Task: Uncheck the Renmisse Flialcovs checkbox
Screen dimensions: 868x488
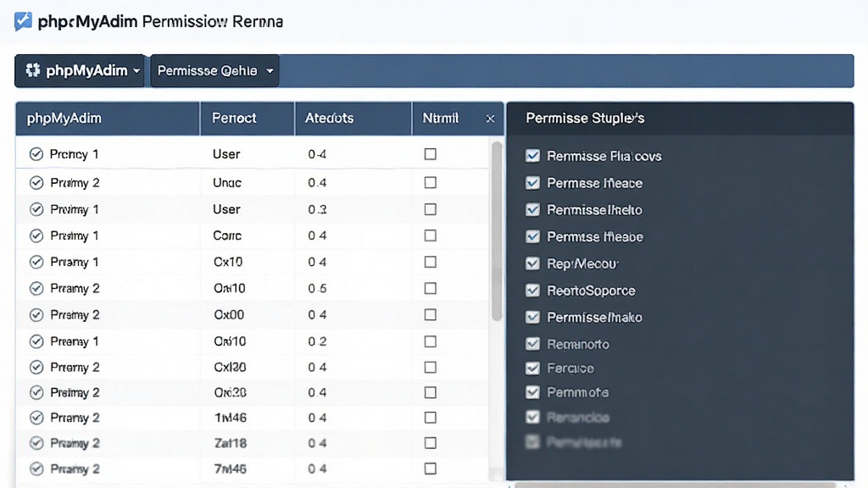Action: pos(532,156)
